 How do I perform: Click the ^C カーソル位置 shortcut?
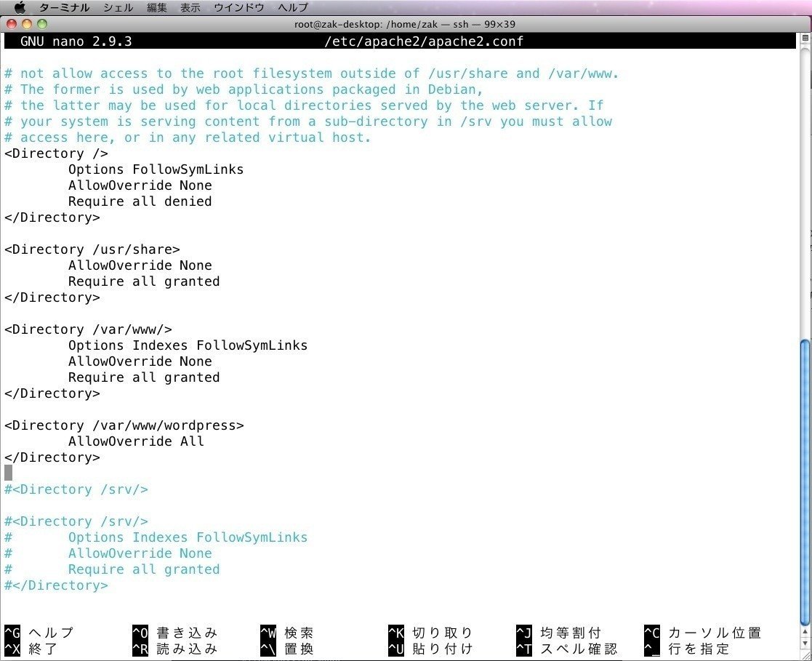(703, 633)
